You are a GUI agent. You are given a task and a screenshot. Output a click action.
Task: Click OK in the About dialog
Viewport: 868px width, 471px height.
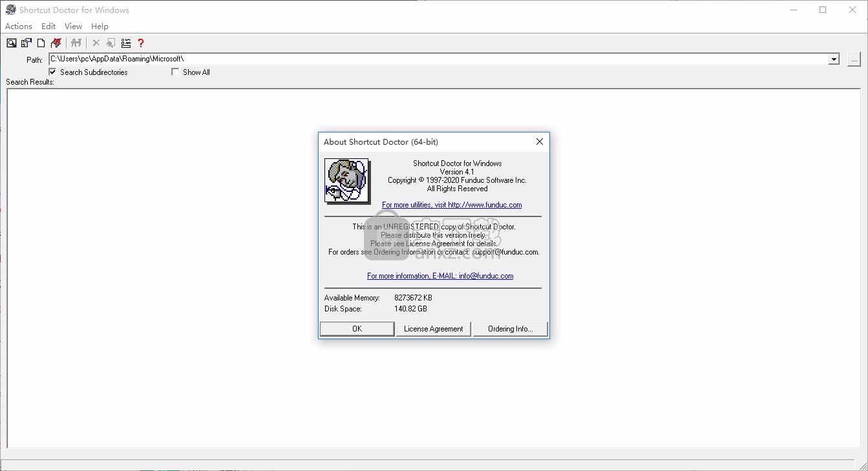pyautogui.click(x=357, y=329)
